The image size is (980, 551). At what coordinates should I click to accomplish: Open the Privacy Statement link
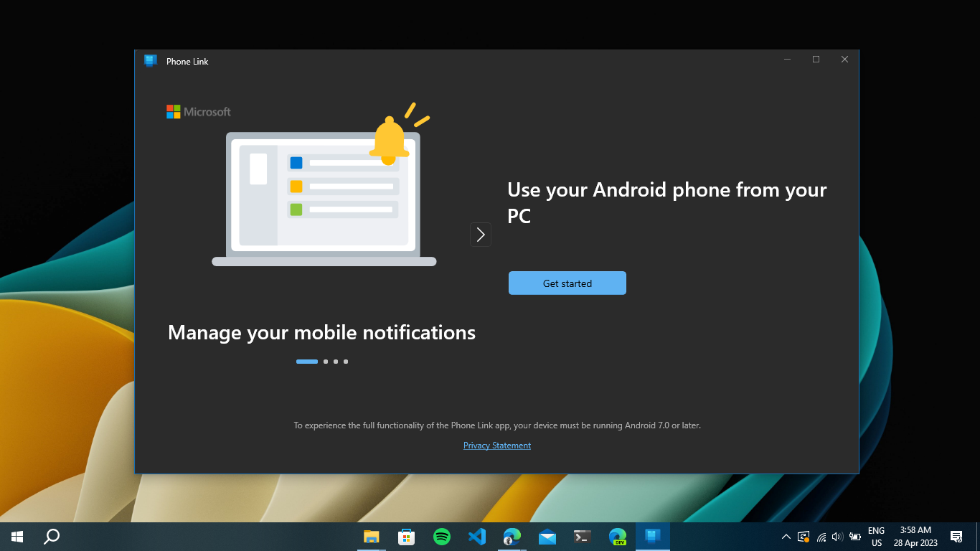pos(497,446)
